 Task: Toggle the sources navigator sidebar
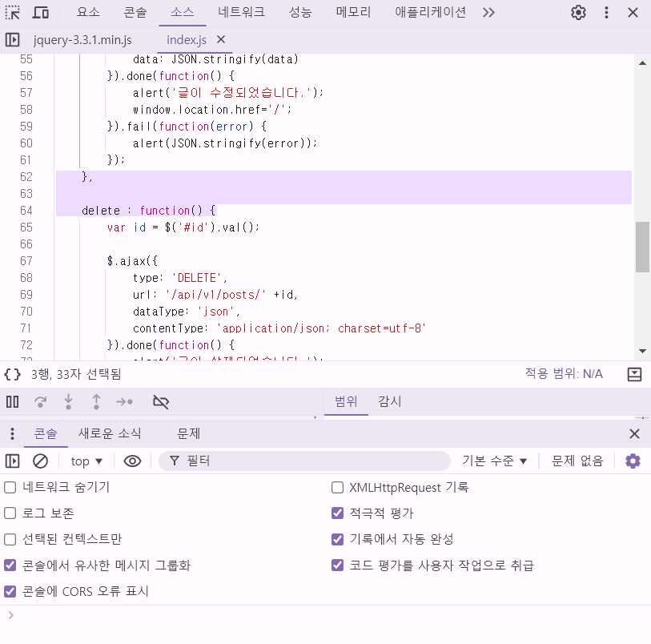click(13, 40)
